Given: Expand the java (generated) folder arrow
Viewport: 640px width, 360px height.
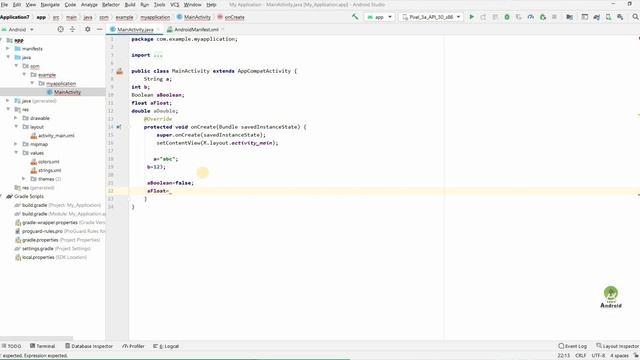Looking at the screenshot, I should [x=8, y=100].
